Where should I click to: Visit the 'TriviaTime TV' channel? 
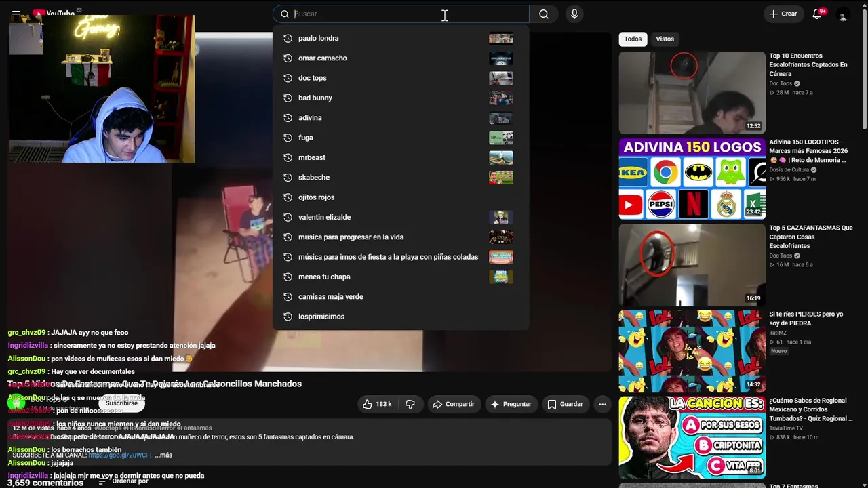[x=786, y=428]
